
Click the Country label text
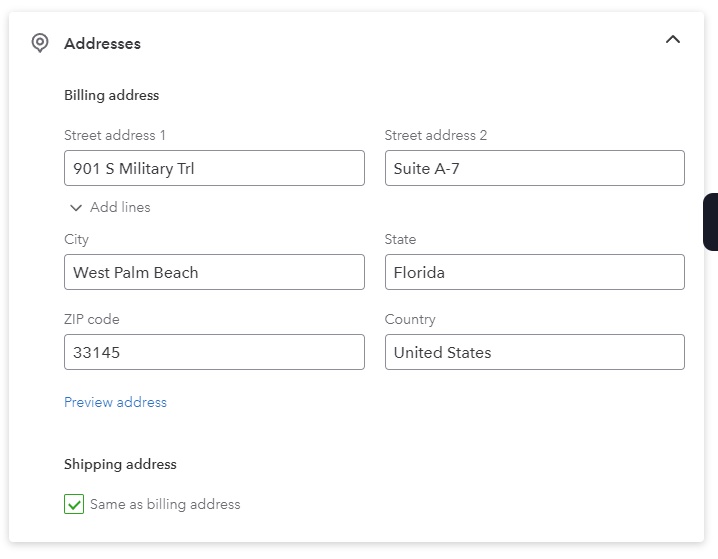tap(410, 319)
